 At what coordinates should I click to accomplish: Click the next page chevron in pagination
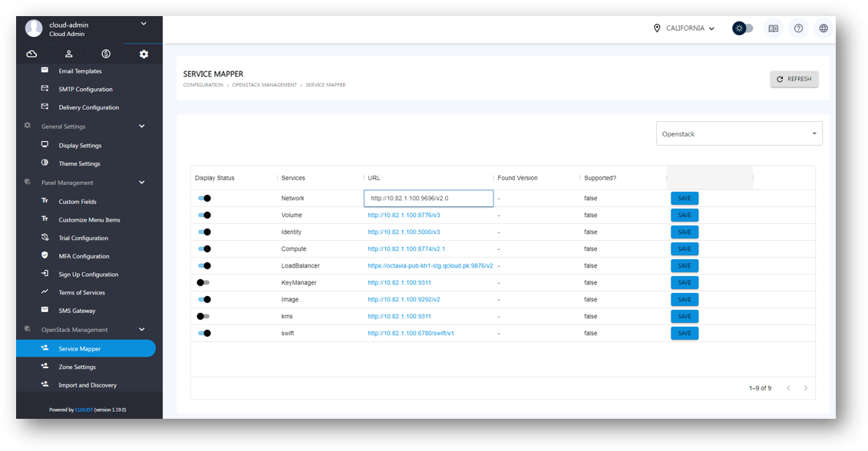click(806, 388)
